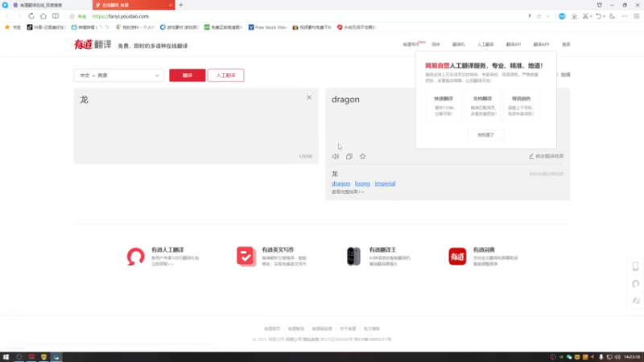This screenshot has width=644, height=362.
Task: Open the Free Stock Video bookmark
Action: [x=267, y=27]
